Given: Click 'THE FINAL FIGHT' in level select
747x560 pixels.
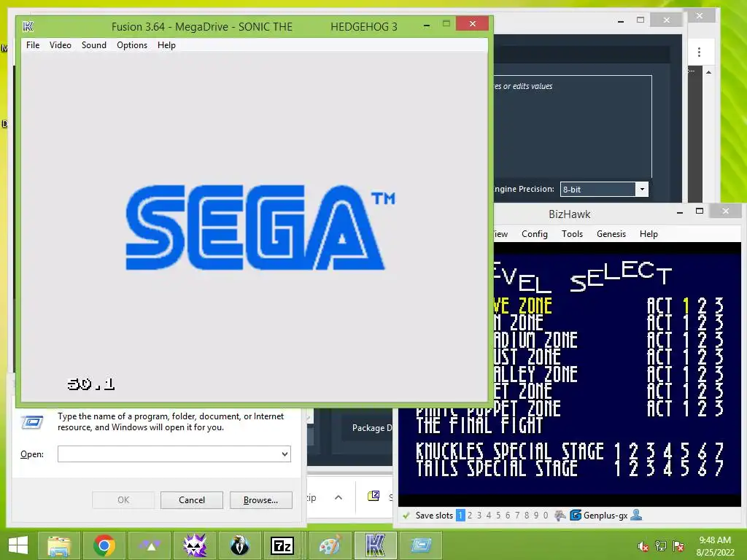Looking at the screenshot, I should [480, 425].
